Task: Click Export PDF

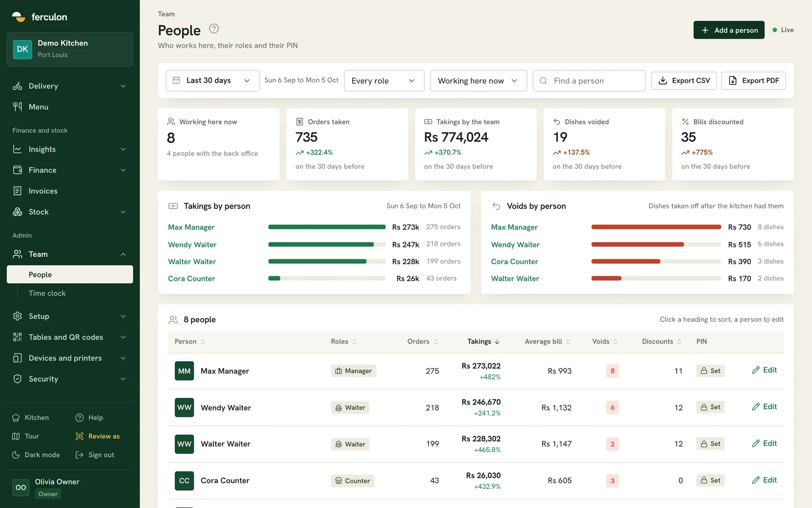Action: pos(754,80)
